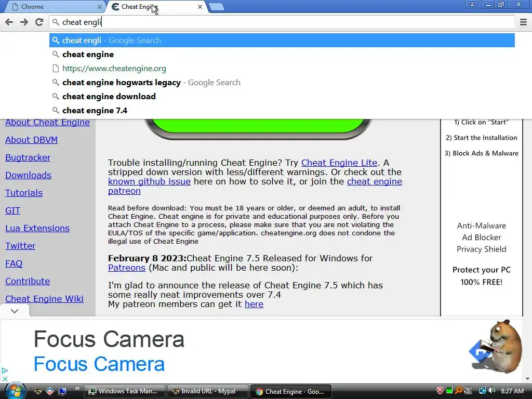Follow the 'known github issue' link

(149, 181)
